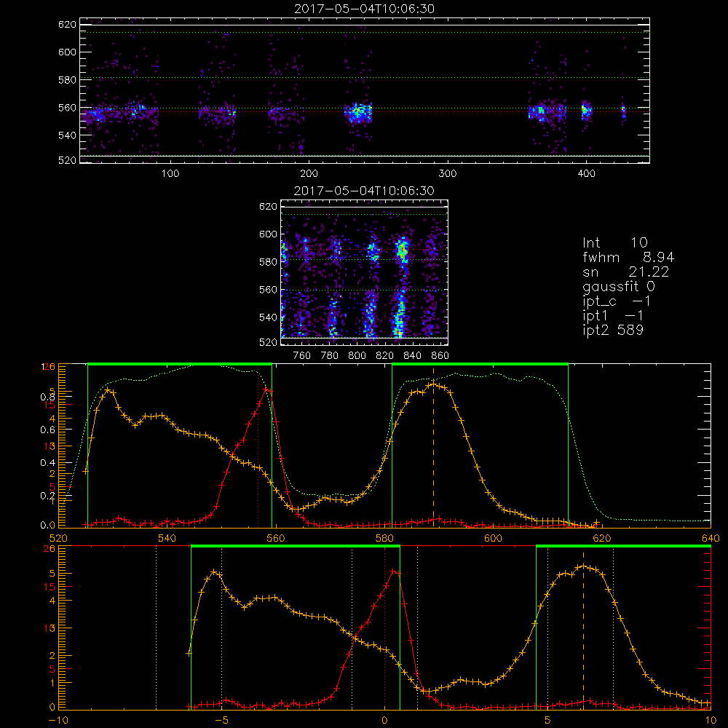Click x-axis label '840' of middle image
This screenshot has width=728, height=728.
[412, 356]
